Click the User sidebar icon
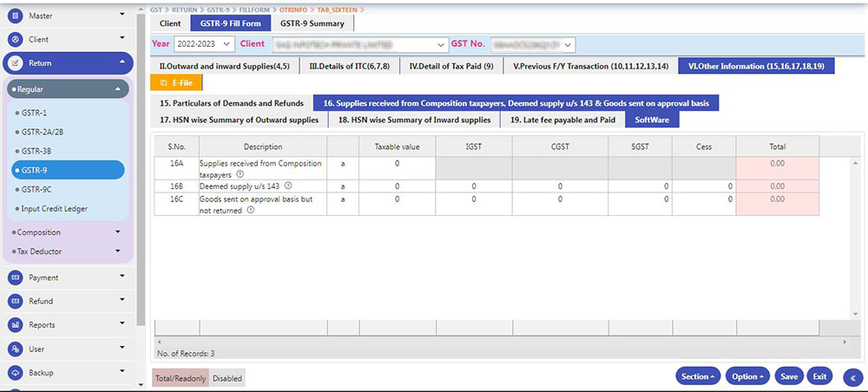This screenshot has height=392, width=868. tap(16, 350)
